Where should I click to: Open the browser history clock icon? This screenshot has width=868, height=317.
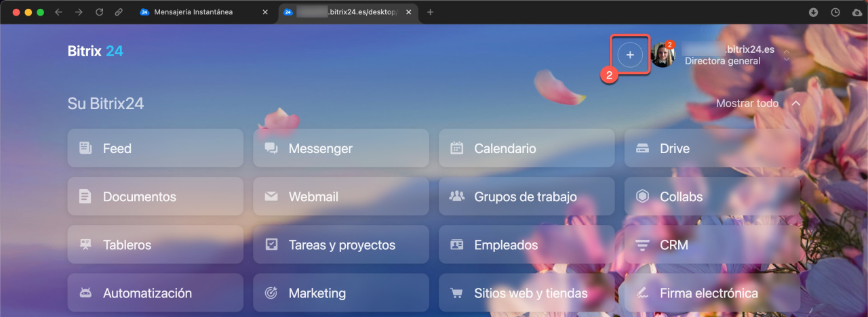pos(835,12)
